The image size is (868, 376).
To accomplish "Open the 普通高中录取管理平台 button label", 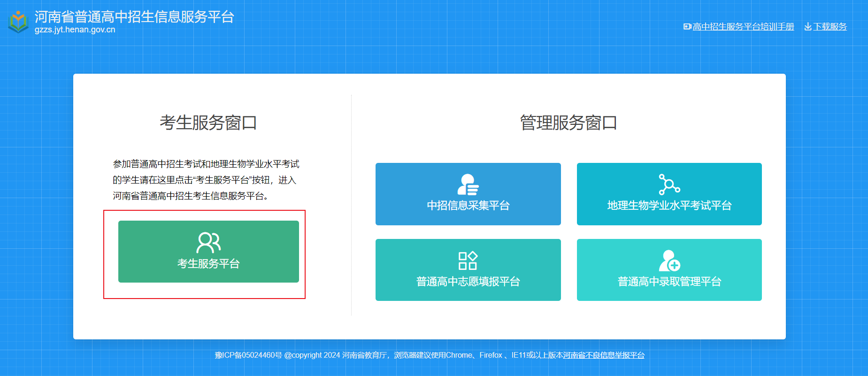I will coord(669,282).
